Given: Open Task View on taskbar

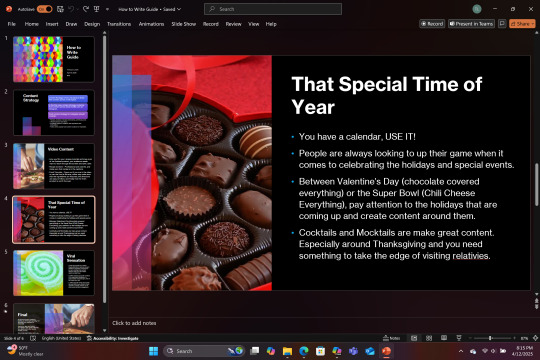Looking at the screenshot, I should (x=255, y=351).
